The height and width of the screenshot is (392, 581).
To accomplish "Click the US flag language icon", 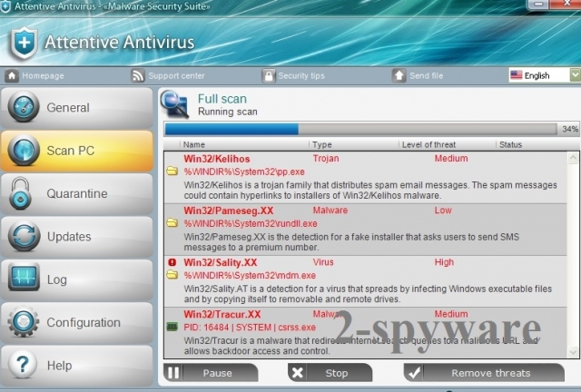I will pyautogui.click(x=517, y=75).
